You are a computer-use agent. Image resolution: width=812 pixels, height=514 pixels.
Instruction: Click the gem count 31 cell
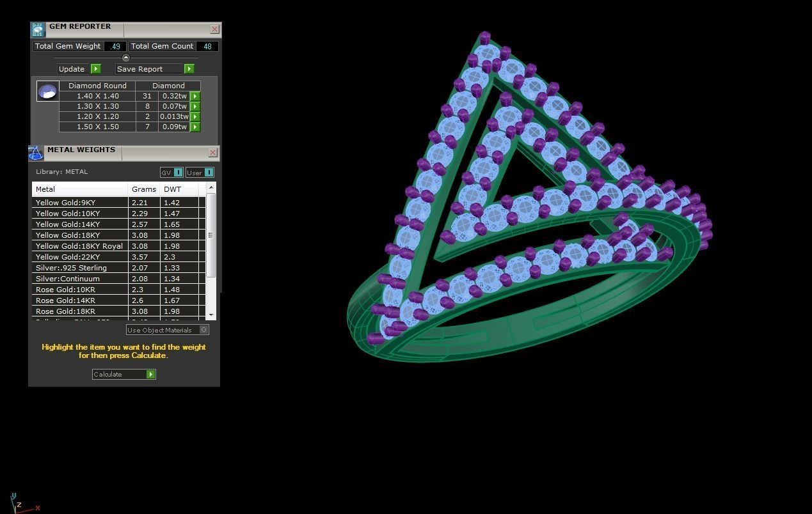147,96
